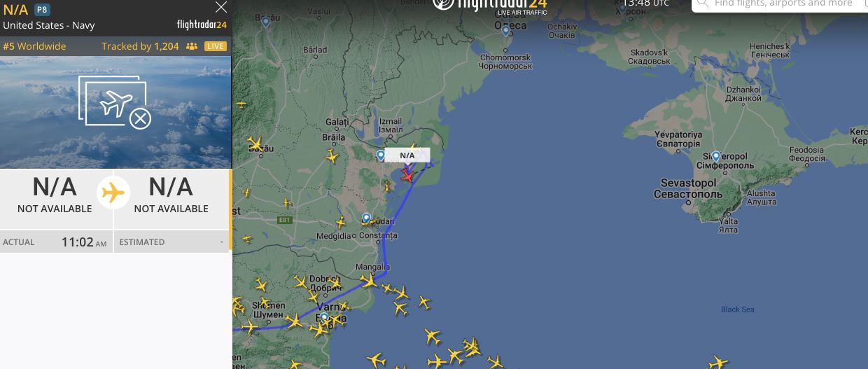868x369 pixels.
Task: Click the Tracked by 1,204 viewers icon
Action: [x=192, y=46]
